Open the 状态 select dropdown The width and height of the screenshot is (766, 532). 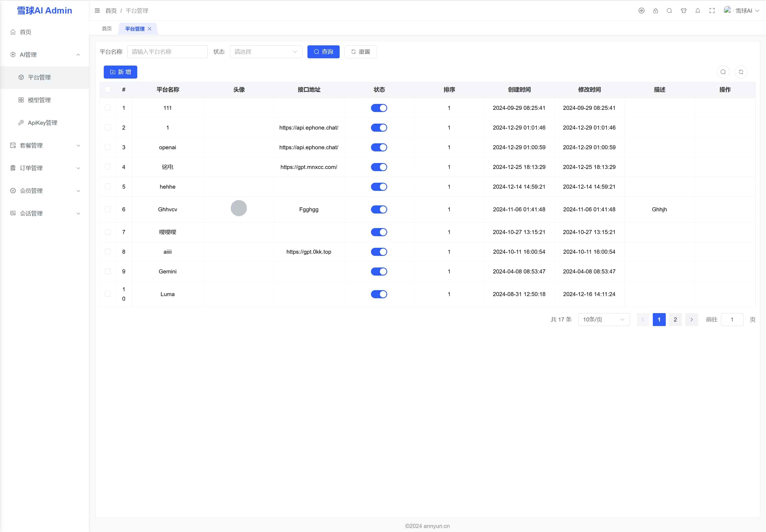266,52
